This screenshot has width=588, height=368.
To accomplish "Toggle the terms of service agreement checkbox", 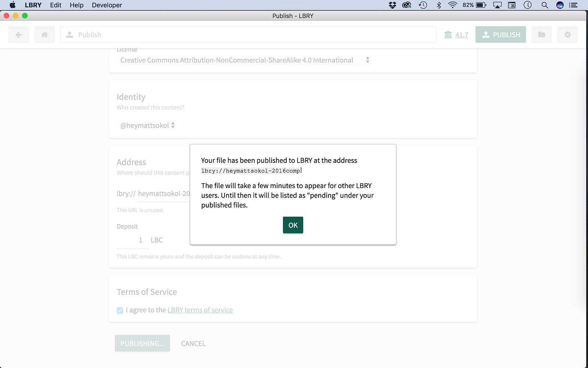I will click(120, 310).
